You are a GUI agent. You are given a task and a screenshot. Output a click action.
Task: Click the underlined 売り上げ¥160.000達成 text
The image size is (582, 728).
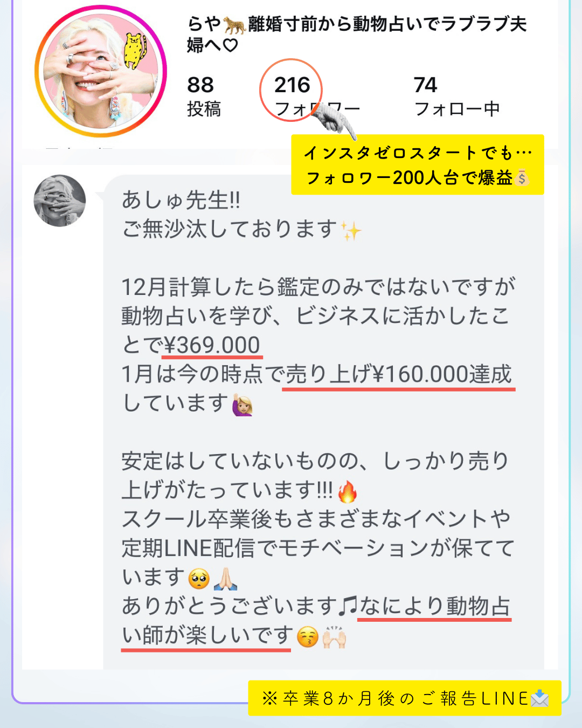click(398, 375)
